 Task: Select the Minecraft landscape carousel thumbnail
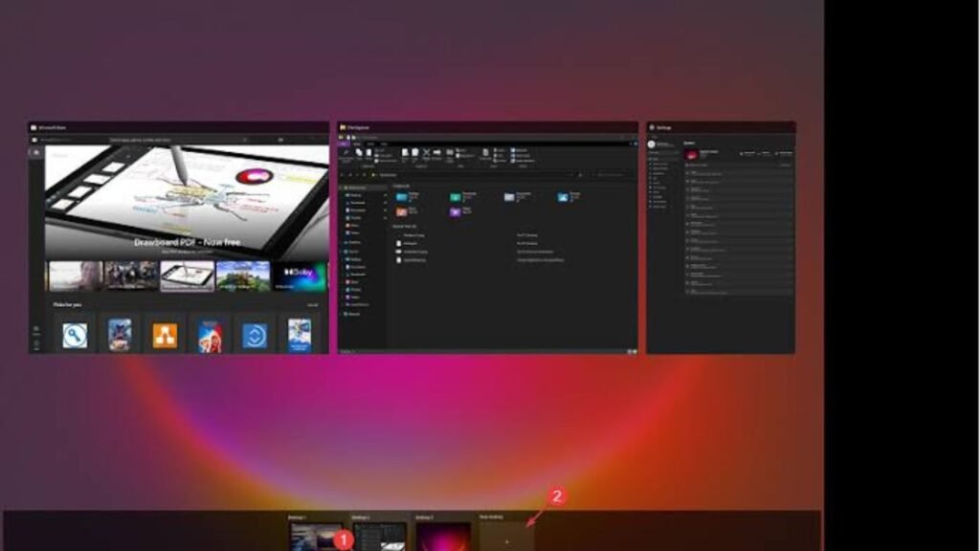(x=242, y=276)
